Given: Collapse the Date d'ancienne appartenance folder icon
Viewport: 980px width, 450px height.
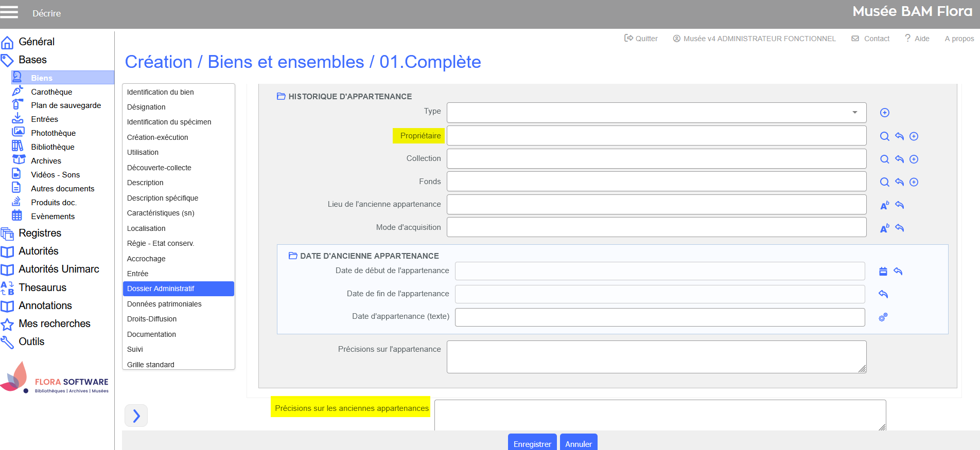Looking at the screenshot, I should [293, 256].
